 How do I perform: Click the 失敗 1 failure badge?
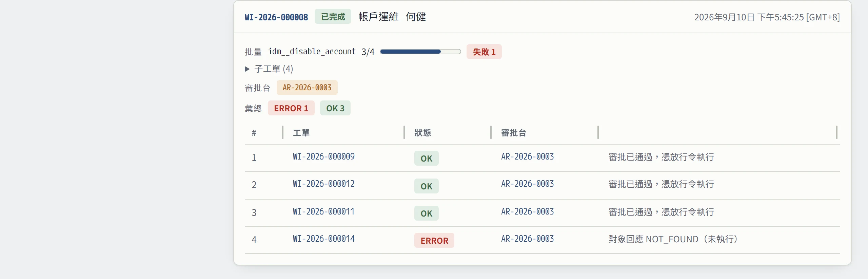tap(484, 52)
